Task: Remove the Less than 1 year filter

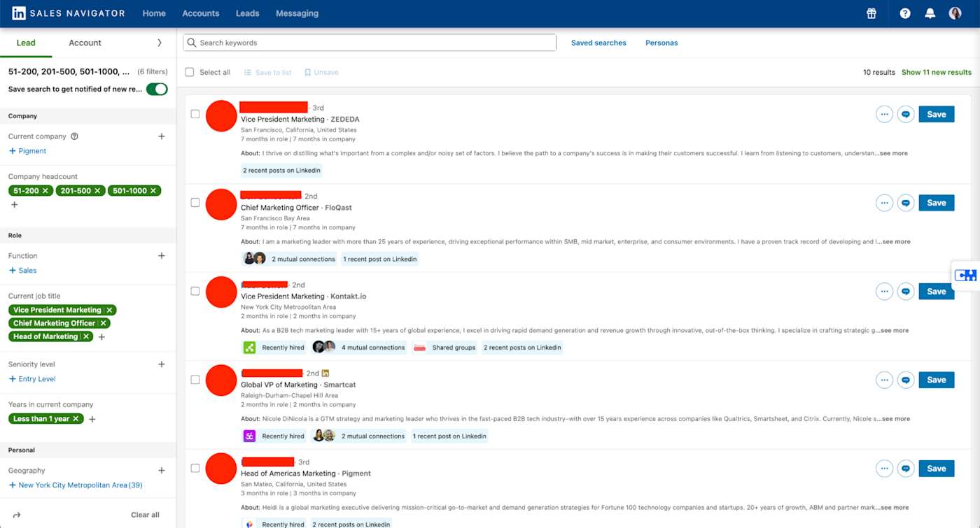Action: pyautogui.click(x=76, y=419)
